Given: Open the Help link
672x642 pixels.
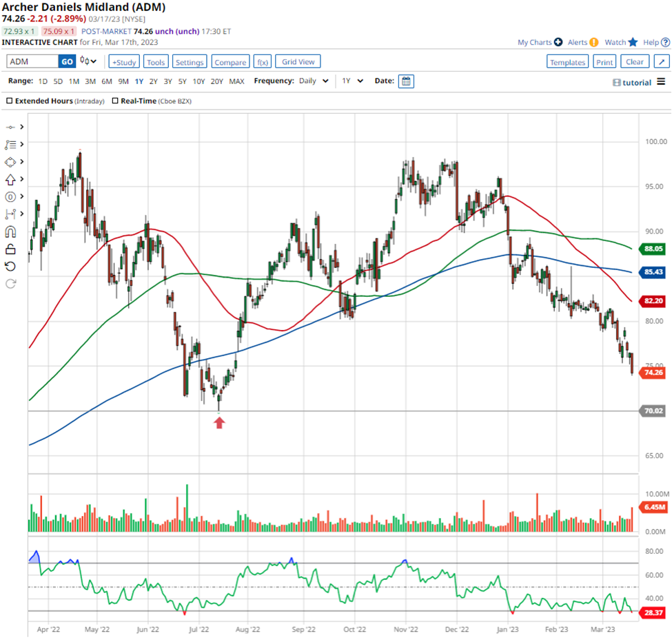Looking at the screenshot, I should point(651,42).
